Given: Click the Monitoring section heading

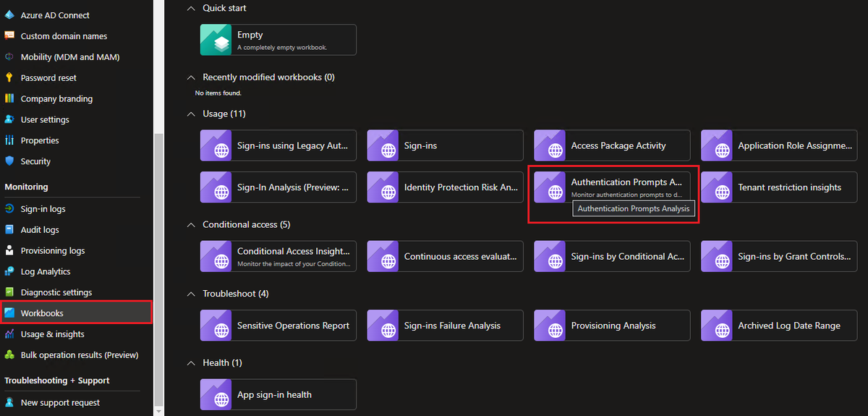Looking at the screenshot, I should [x=27, y=187].
